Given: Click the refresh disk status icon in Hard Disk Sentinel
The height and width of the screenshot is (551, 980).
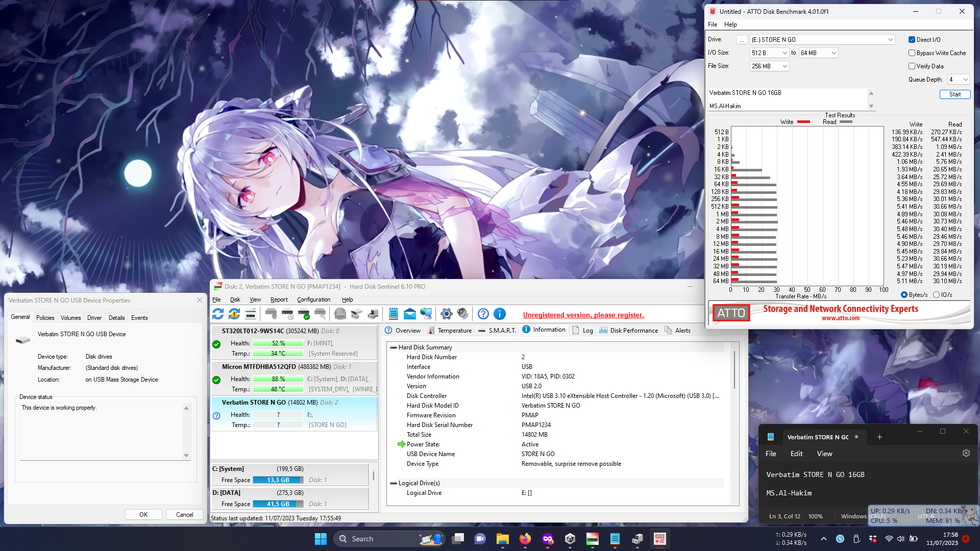Looking at the screenshot, I should click(x=218, y=314).
